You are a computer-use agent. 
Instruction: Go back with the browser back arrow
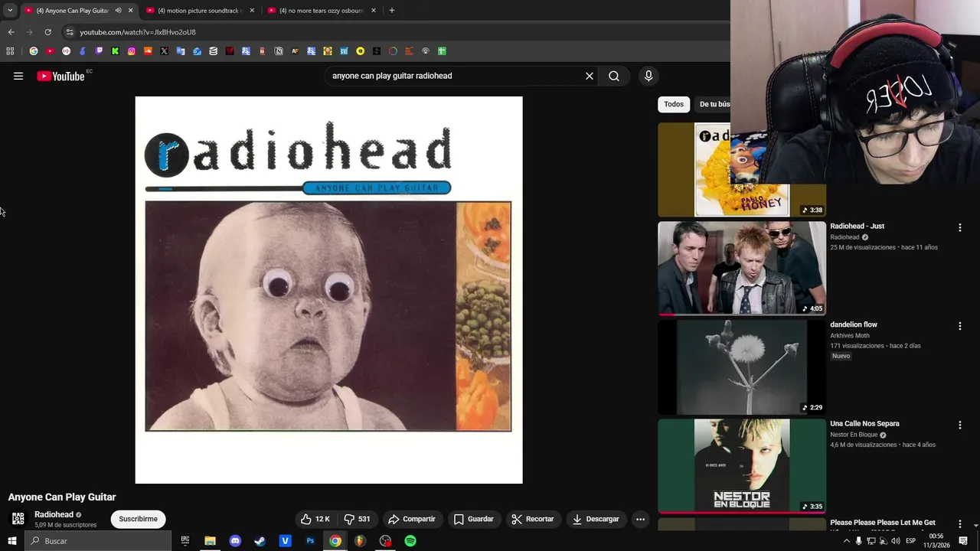(11, 32)
